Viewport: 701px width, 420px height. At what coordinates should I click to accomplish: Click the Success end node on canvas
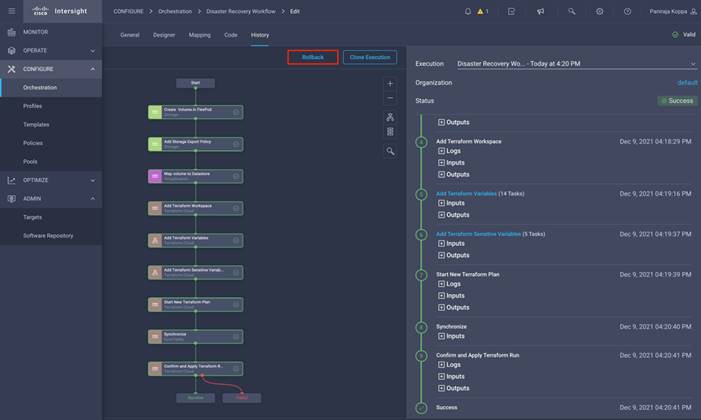click(x=195, y=398)
